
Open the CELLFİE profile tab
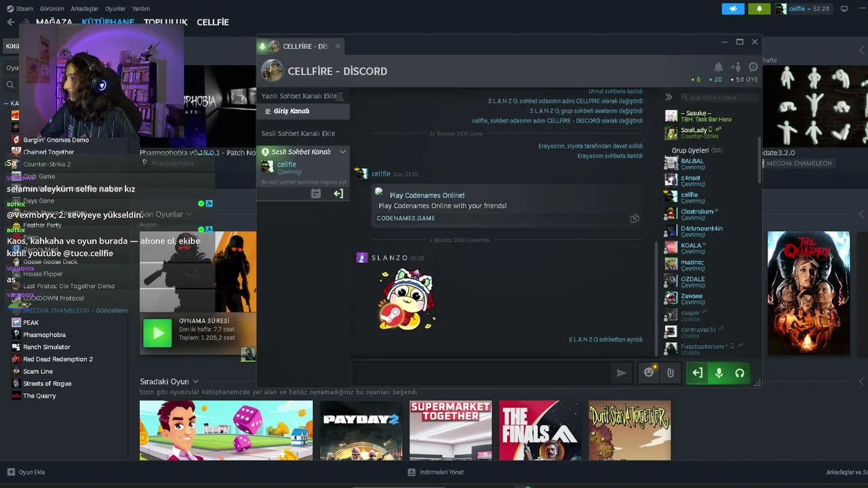pos(213,22)
